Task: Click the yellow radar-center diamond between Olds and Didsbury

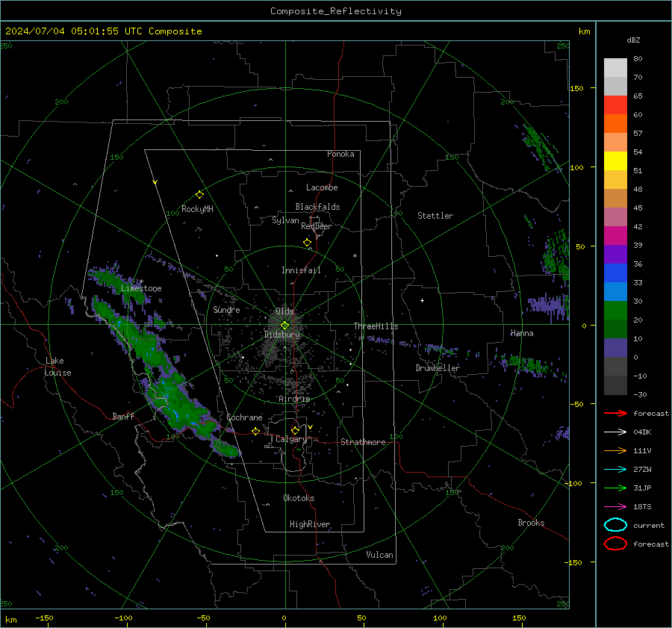Action: tap(284, 325)
